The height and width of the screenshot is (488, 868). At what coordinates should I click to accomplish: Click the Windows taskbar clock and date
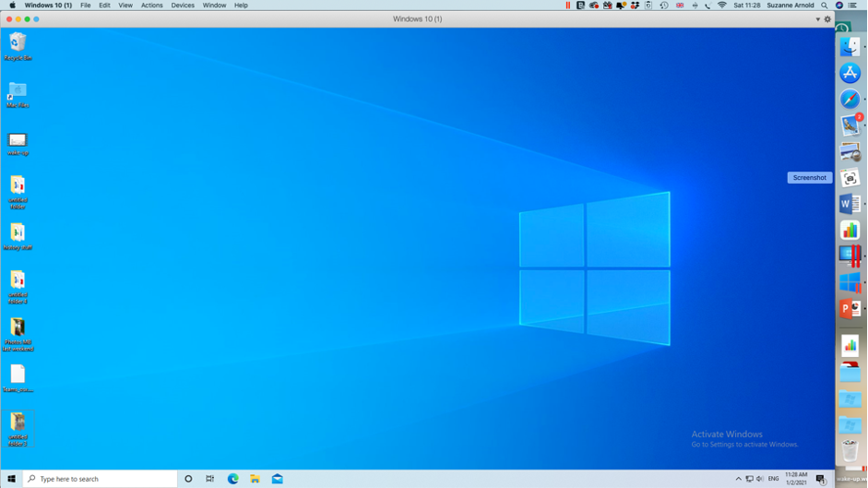(x=796, y=479)
